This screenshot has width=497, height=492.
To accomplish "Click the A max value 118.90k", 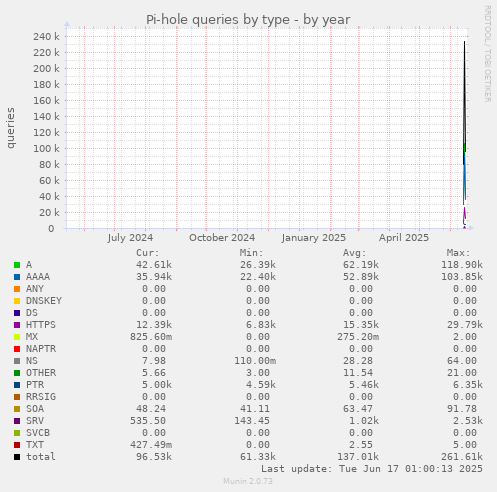I will 462,265.
